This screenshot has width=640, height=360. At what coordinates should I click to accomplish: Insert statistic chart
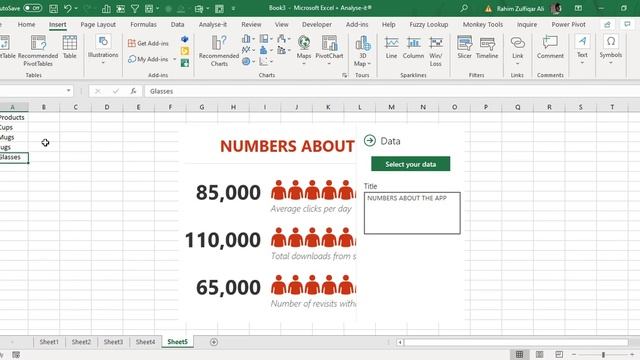click(265, 50)
